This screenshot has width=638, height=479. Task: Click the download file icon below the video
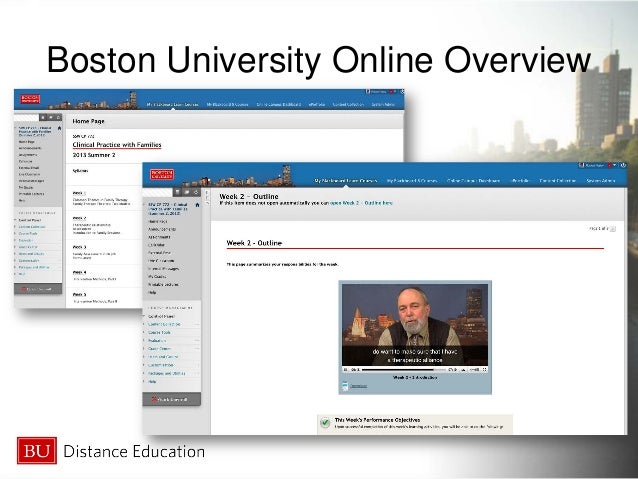tap(345, 386)
